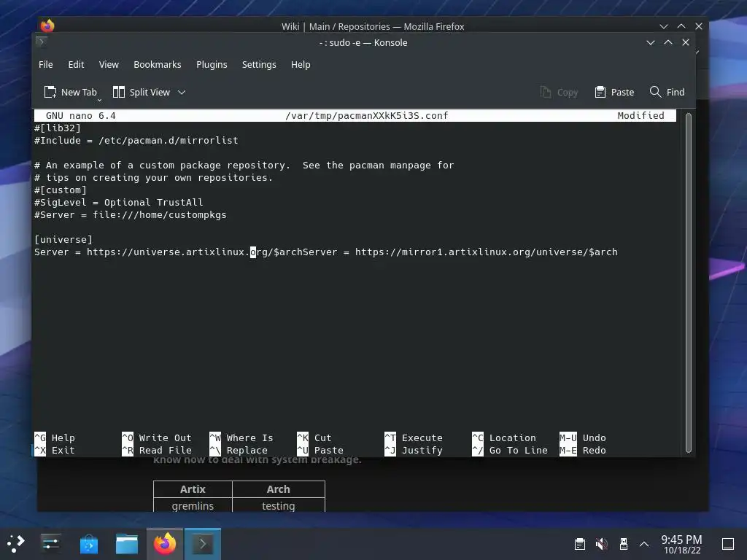
Task: Click the ^T Execute shortcut label
Action: (414, 437)
